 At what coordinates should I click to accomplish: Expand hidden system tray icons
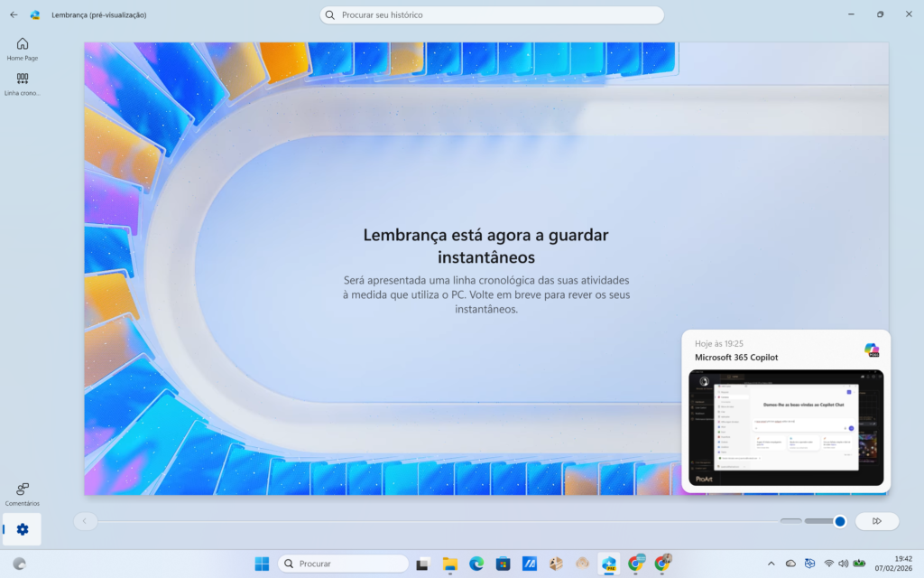pyautogui.click(x=772, y=563)
